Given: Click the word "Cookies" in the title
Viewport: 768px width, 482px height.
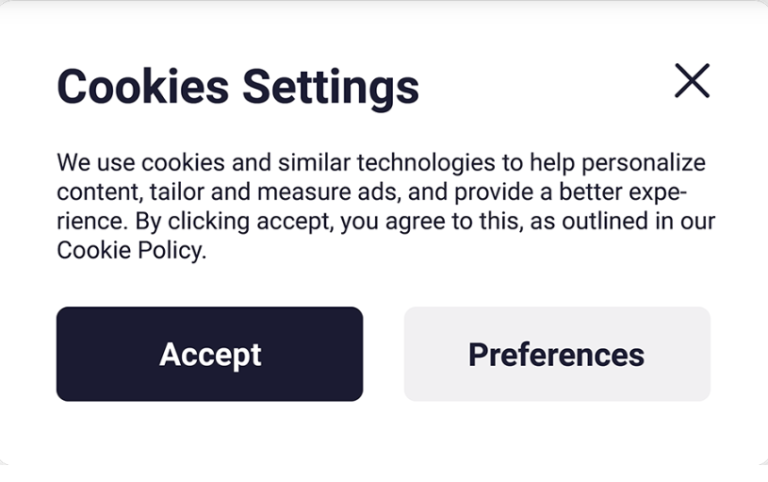Looking at the screenshot, I should pos(142,86).
